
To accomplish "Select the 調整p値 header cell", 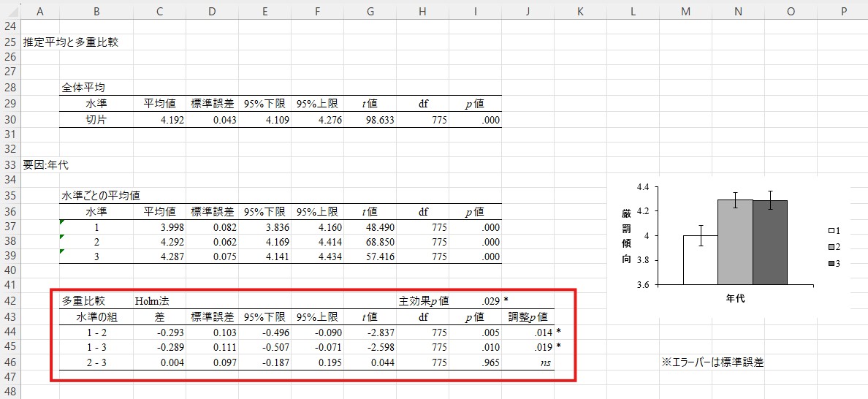I will coord(528,317).
